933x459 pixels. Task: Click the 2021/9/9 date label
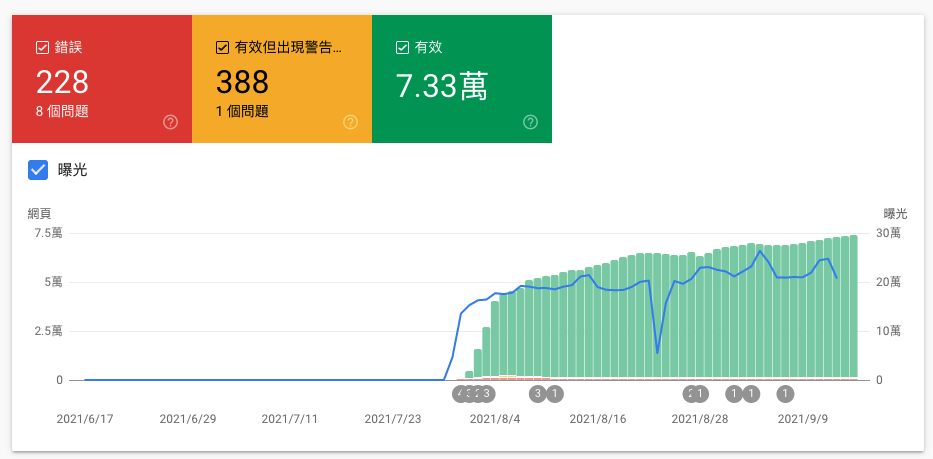coord(803,419)
